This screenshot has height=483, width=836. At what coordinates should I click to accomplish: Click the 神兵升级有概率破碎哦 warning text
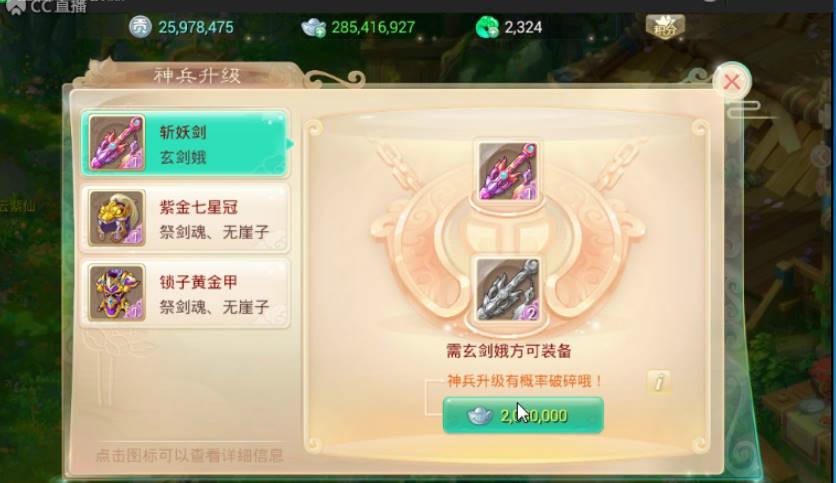pos(525,381)
